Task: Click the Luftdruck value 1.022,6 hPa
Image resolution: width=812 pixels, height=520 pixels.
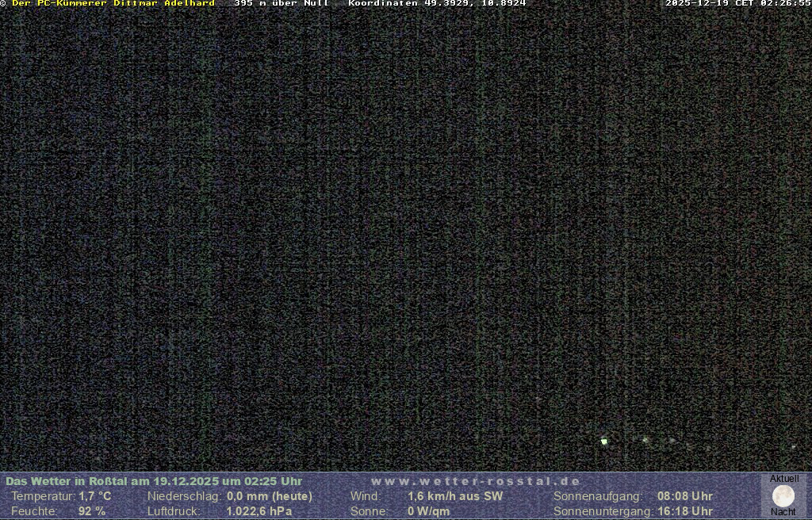Action: click(259, 511)
